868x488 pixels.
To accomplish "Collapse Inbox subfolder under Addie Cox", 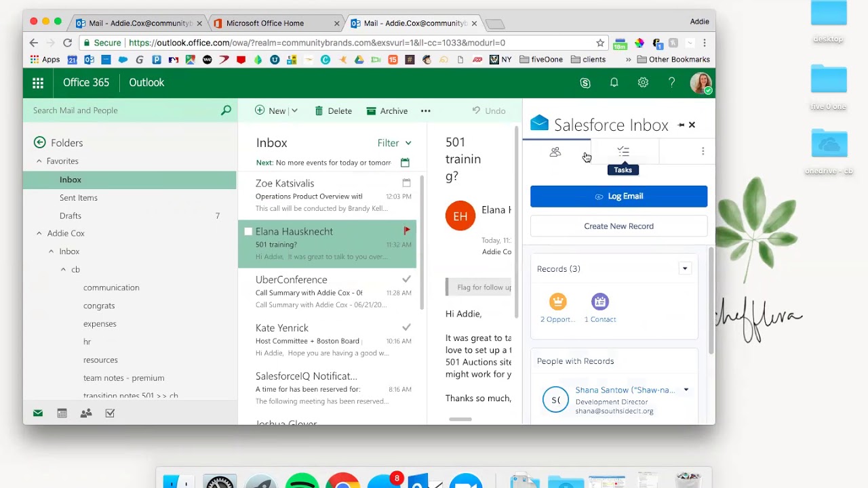I will (x=51, y=251).
